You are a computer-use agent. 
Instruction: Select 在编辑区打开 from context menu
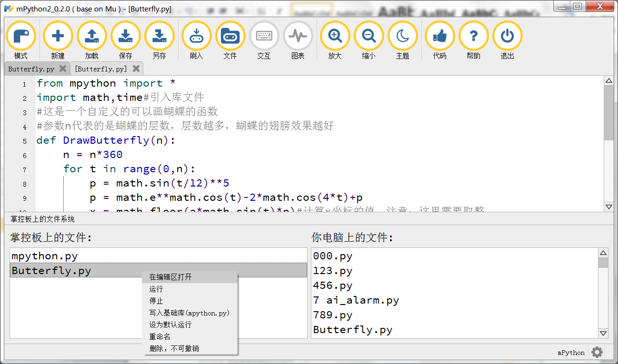click(x=189, y=277)
